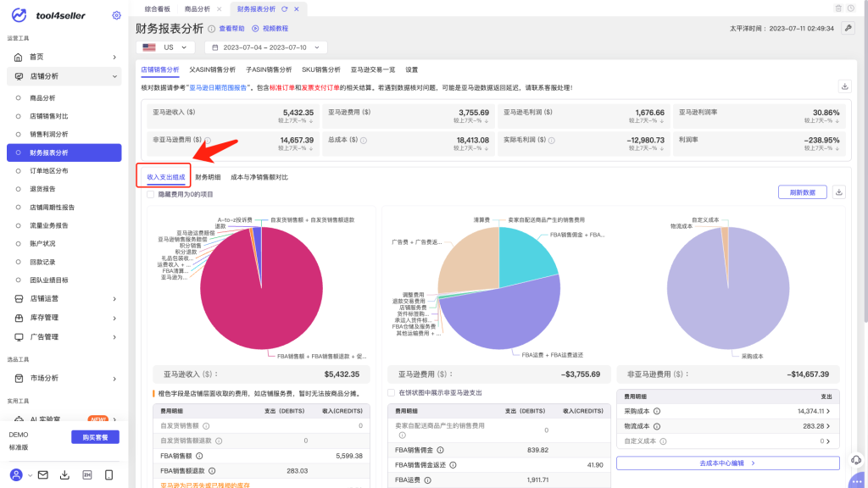The width and height of the screenshot is (868, 488).
Task: Close the 财务报表分析 tab
Action: [x=297, y=8]
